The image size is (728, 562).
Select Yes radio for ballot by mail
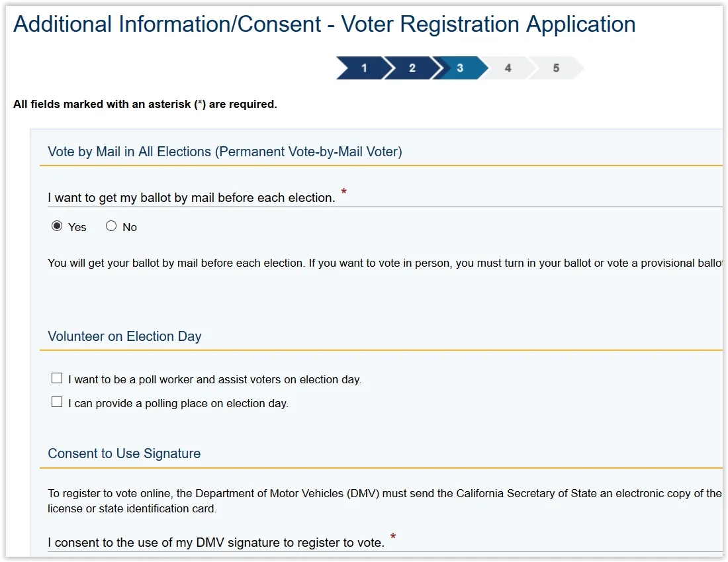click(57, 226)
